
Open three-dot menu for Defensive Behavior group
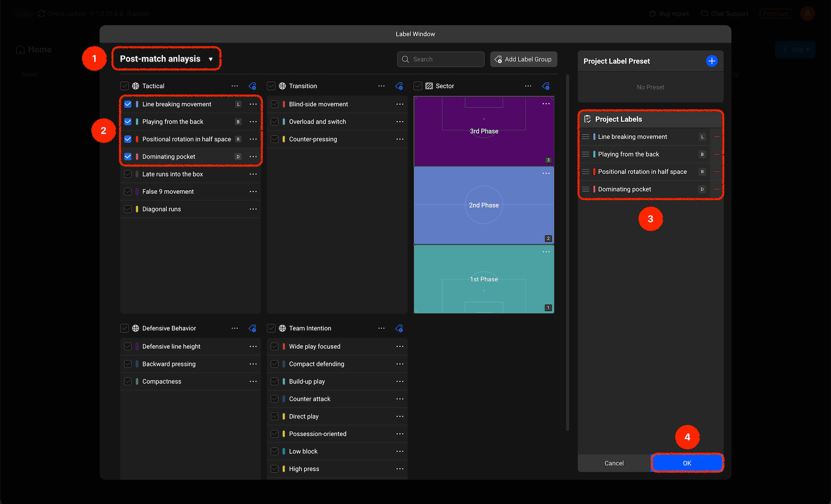(x=235, y=328)
